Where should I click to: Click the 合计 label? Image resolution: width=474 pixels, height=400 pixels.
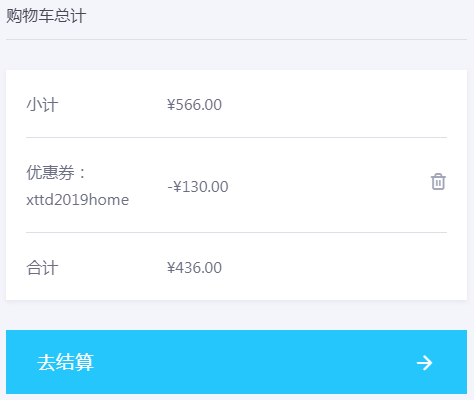(x=42, y=268)
